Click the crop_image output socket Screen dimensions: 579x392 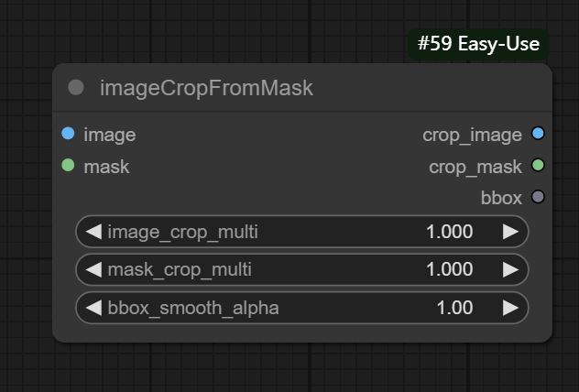tap(538, 135)
